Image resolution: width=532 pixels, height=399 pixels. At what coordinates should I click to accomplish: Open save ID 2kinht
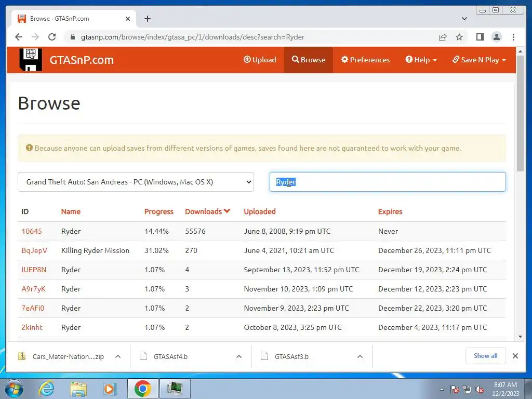pyautogui.click(x=32, y=327)
